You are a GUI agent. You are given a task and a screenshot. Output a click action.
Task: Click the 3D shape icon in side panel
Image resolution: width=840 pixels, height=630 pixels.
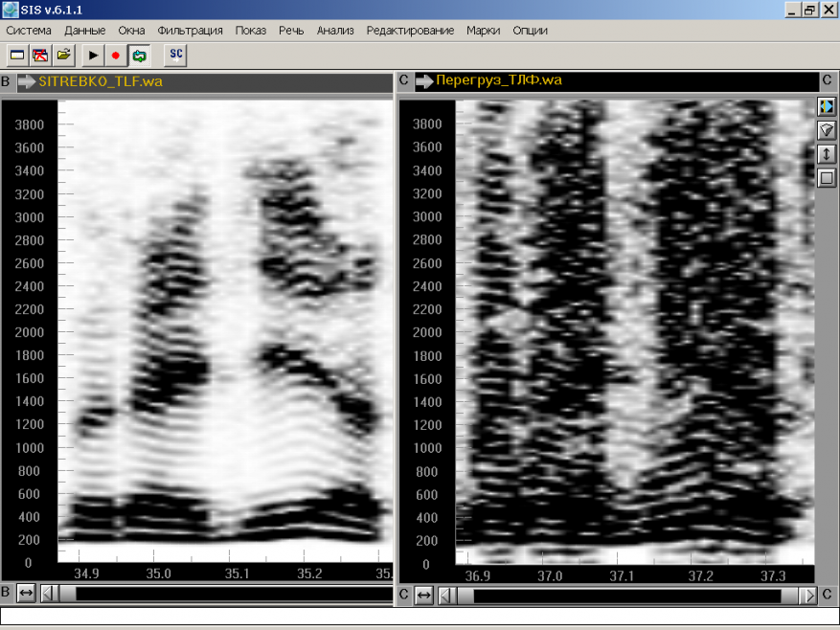(827, 129)
